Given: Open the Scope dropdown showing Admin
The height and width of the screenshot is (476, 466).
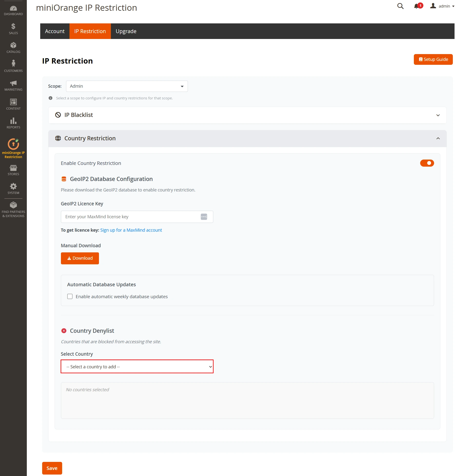Looking at the screenshot, I should coord(126,86).
